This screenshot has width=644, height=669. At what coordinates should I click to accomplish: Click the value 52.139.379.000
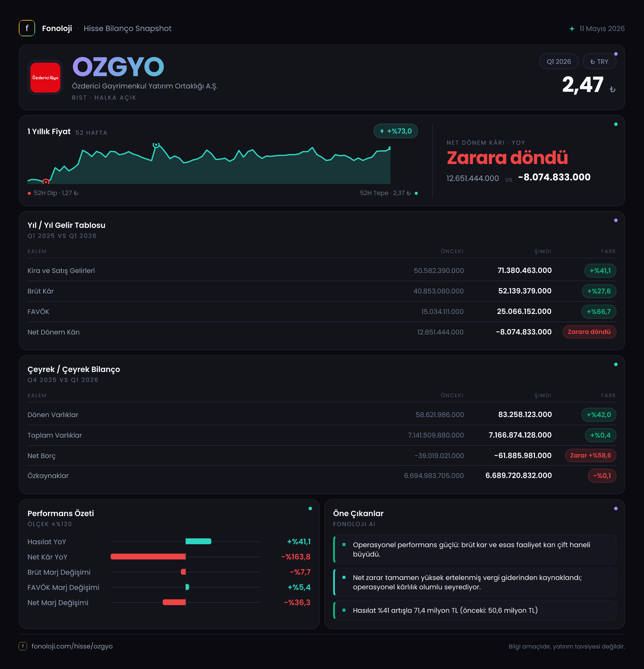pos(525,291)
